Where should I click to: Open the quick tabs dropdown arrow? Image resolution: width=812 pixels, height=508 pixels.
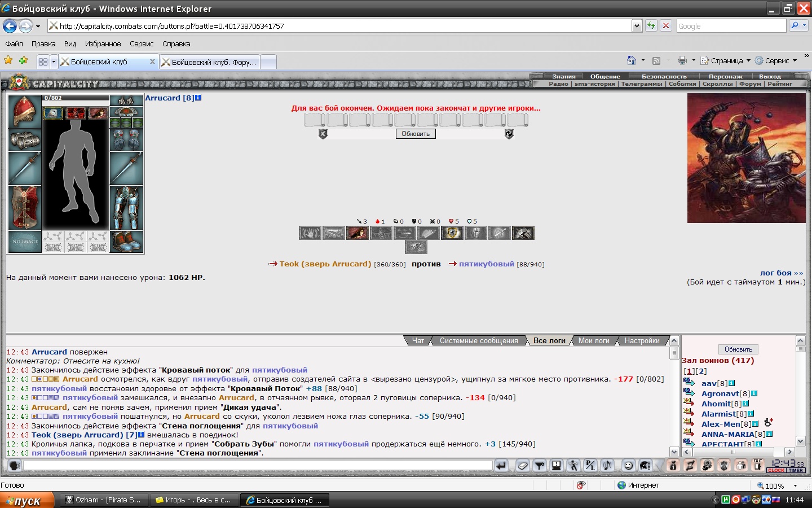click(54, 62)
